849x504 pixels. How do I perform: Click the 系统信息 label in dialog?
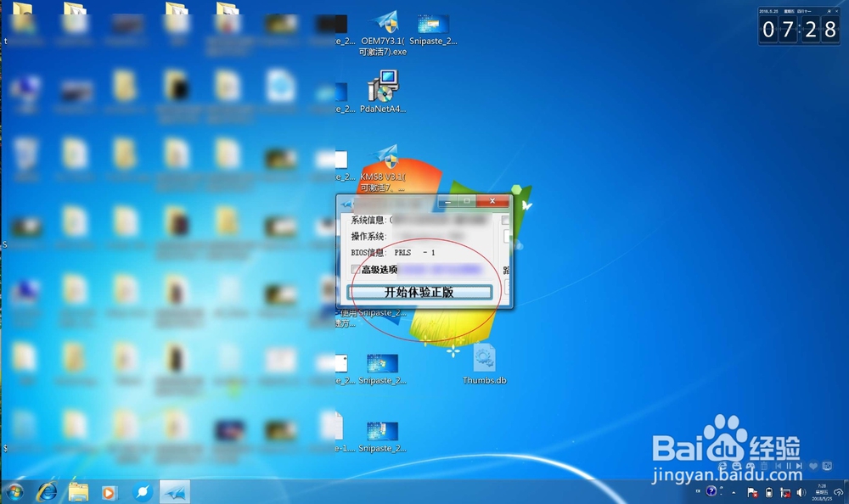coord(370,220)
